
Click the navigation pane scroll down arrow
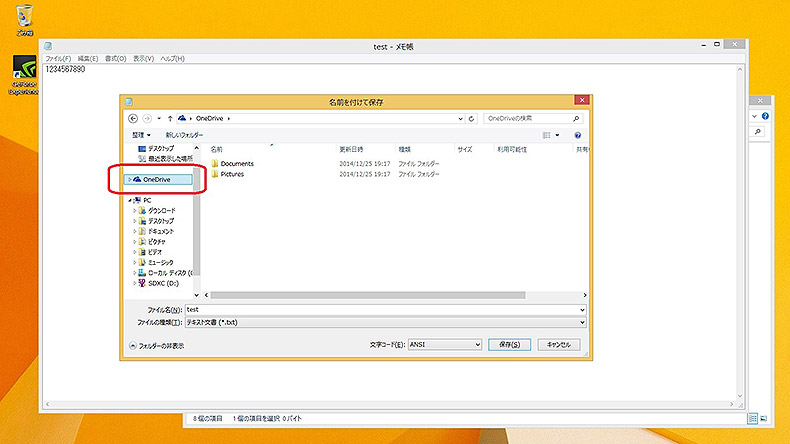(196, 295)
